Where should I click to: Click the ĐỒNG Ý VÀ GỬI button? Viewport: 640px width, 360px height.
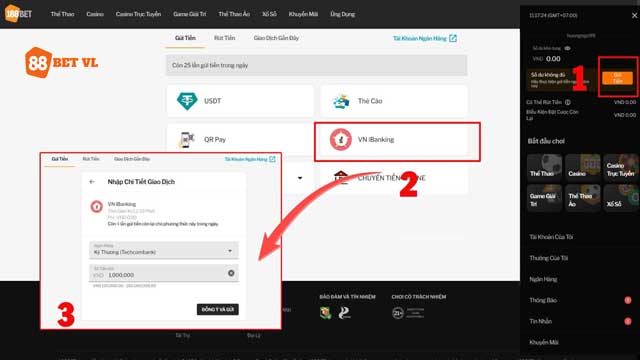coord(218,309)
